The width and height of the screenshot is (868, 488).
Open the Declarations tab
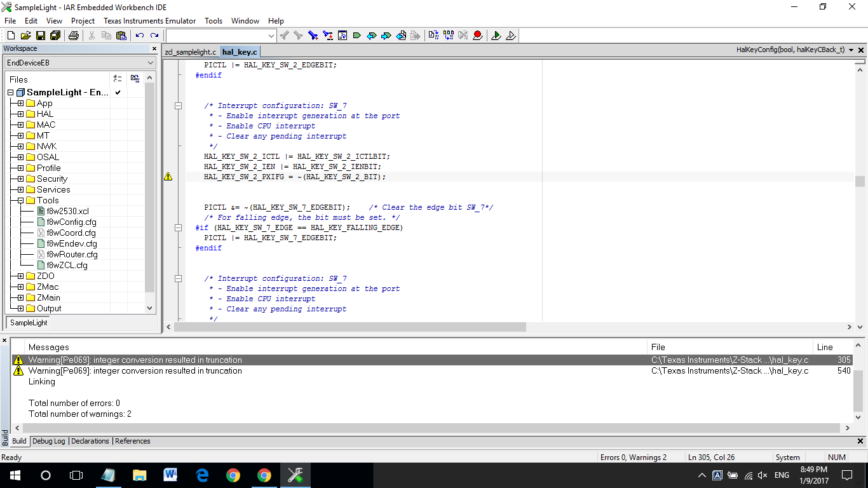point(90,441)
